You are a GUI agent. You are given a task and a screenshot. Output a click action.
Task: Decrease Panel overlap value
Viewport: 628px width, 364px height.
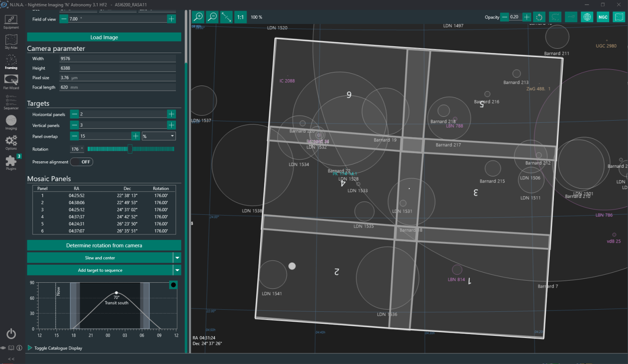click(x=74, y=136)
